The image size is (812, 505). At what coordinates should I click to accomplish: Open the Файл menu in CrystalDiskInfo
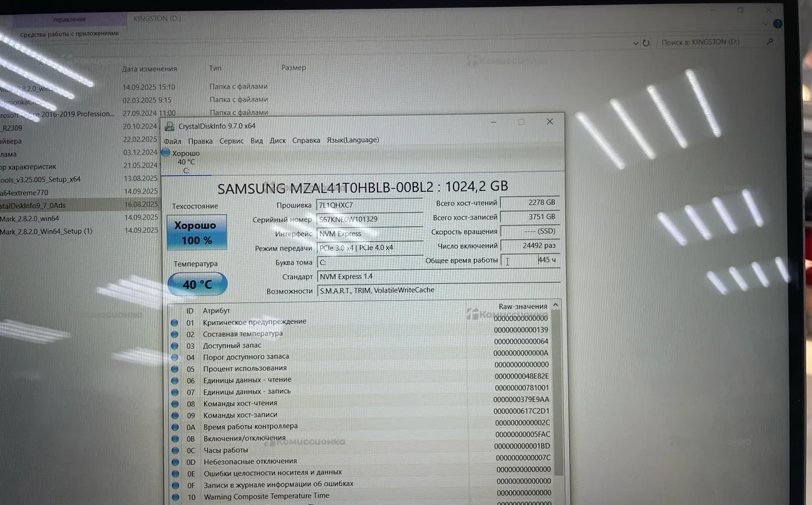(x=173, y=141)
